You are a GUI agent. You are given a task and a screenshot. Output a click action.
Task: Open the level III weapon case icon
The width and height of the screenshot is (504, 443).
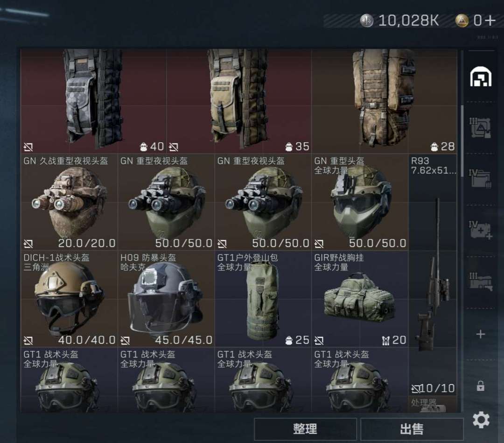[480, 281]
